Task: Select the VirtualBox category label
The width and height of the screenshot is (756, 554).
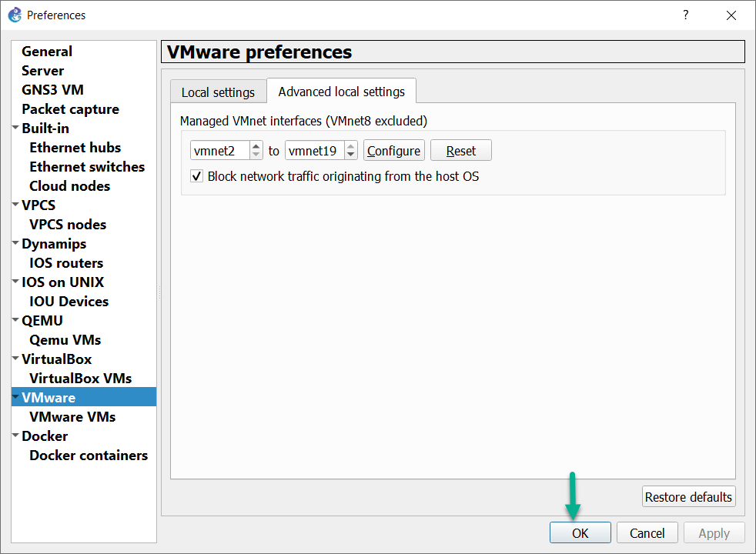Action: click(57, 359)
